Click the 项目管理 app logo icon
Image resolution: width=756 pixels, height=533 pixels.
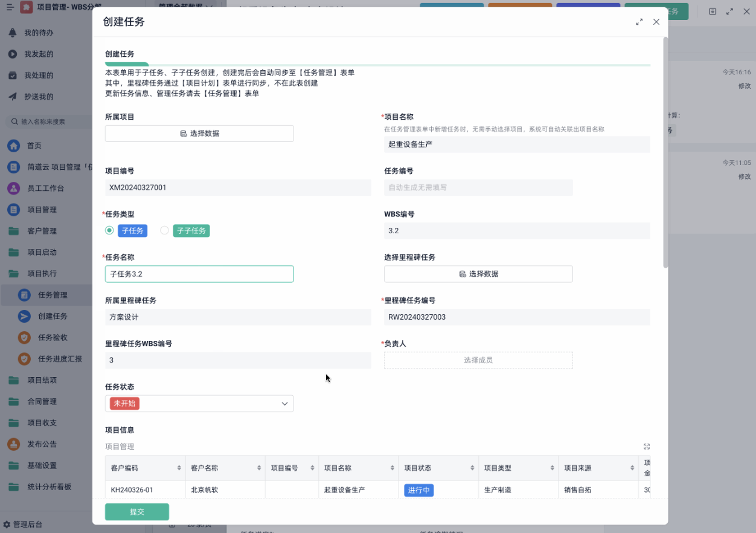[x=26, y=7]
